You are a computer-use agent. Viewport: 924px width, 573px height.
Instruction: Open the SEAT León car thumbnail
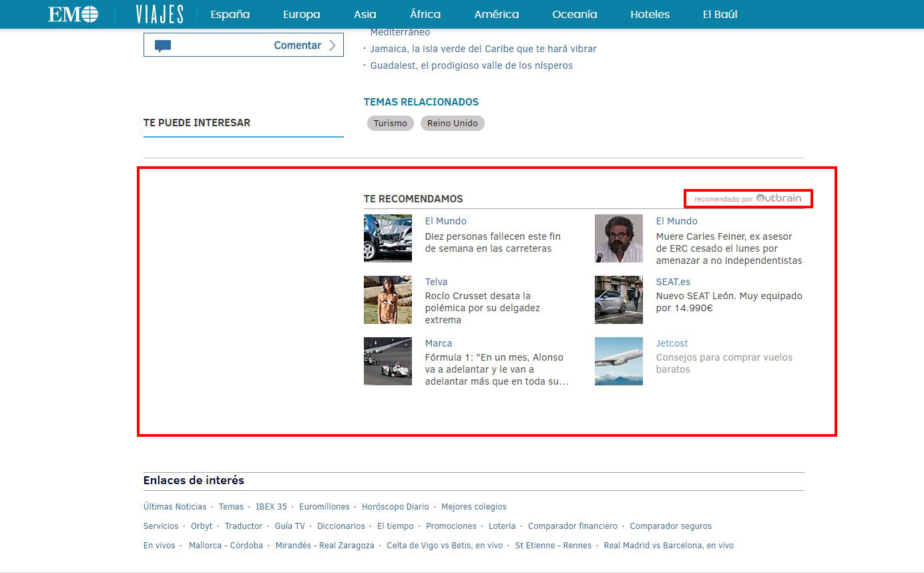(619, 300)
